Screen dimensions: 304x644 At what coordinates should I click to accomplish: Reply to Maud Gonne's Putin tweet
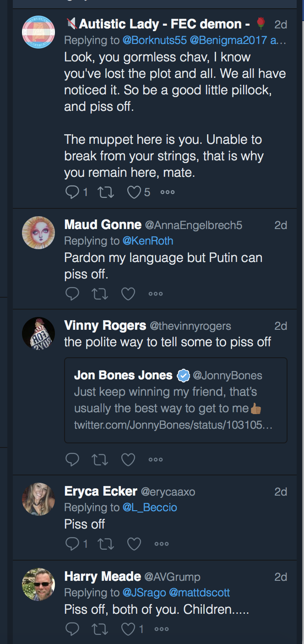[x=72, y=294]
